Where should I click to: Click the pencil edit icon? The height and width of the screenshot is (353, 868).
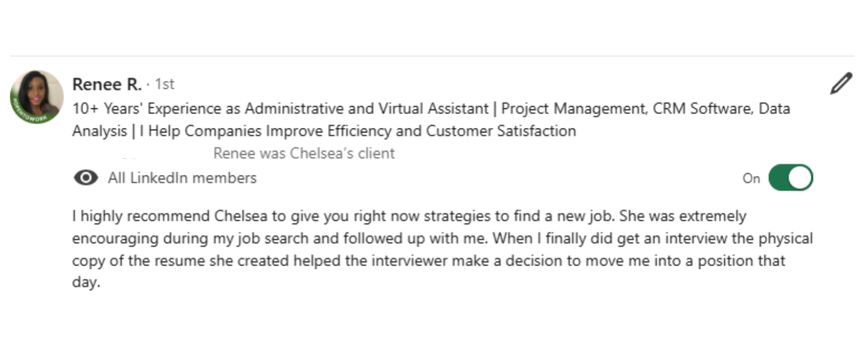841,84
